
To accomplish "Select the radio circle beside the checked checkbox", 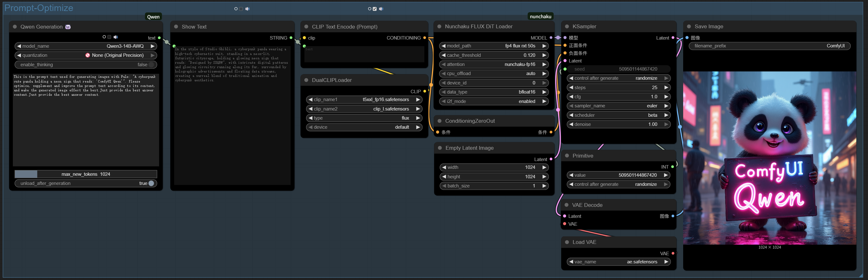I will tap(370, 9).
